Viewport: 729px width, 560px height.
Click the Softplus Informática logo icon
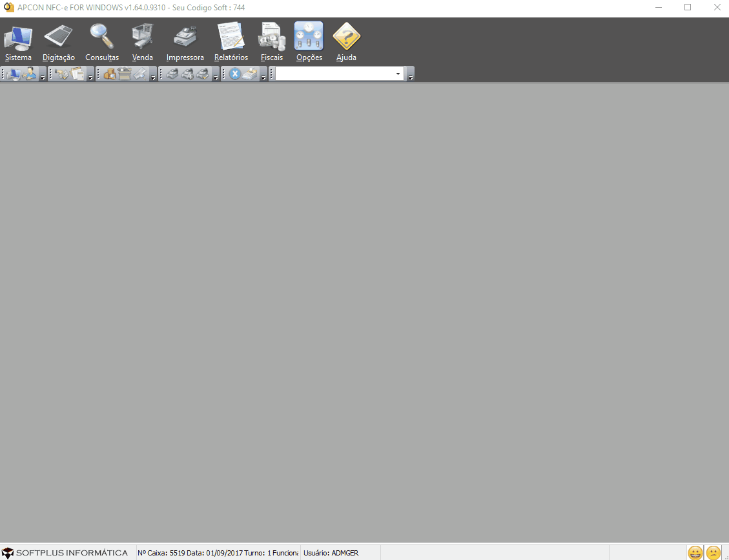[8, 553]
